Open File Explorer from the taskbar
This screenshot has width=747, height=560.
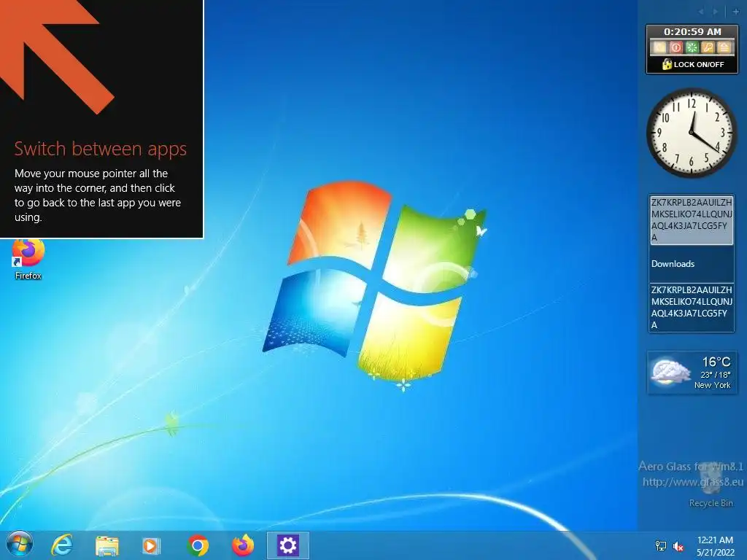107,545
